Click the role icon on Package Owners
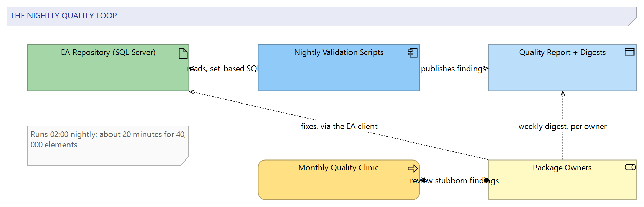The height and width of the screenshot is (207, 644). (630, 167)
